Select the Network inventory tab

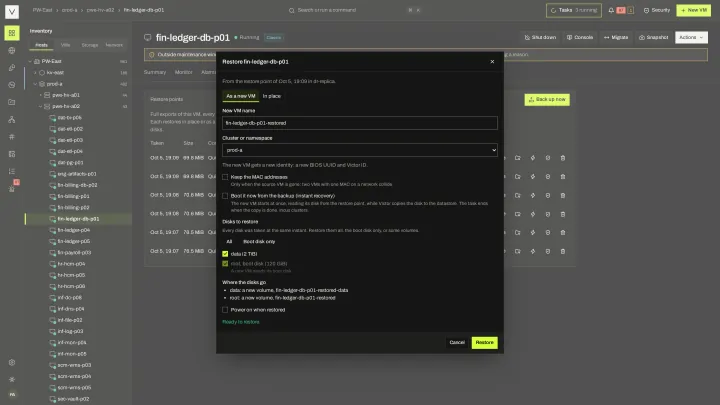point(114,45)
